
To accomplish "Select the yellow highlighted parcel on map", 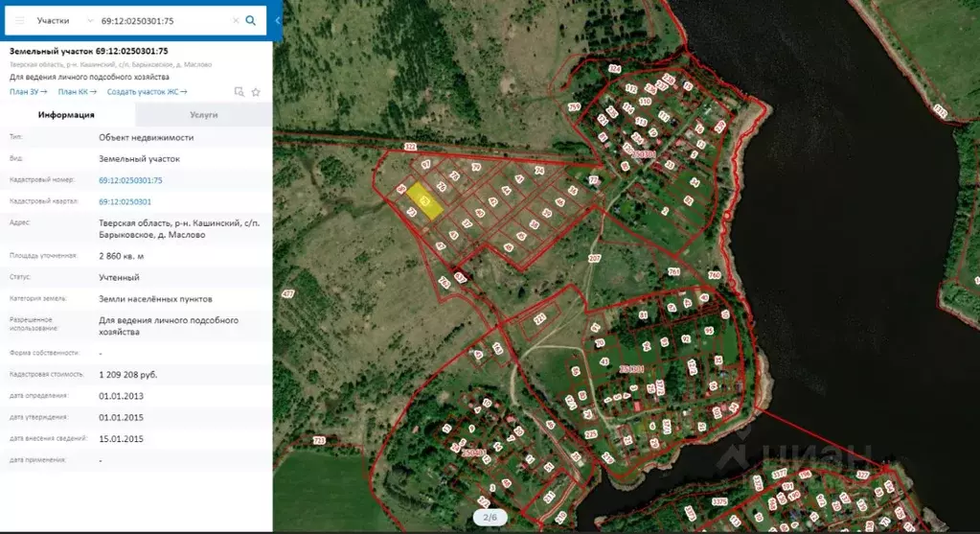I will pyautogui.click(x=425, y=202).
